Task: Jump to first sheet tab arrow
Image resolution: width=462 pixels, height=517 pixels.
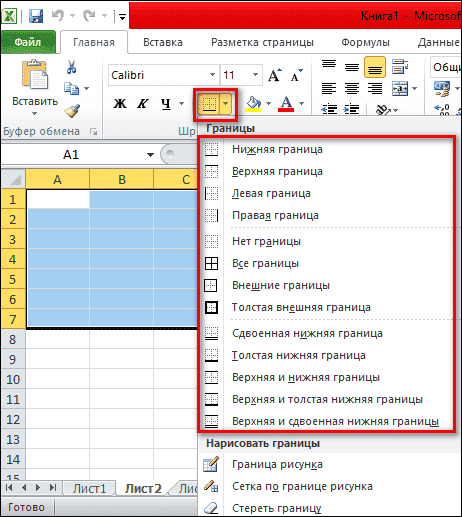Action: click(x=9, y=488)
